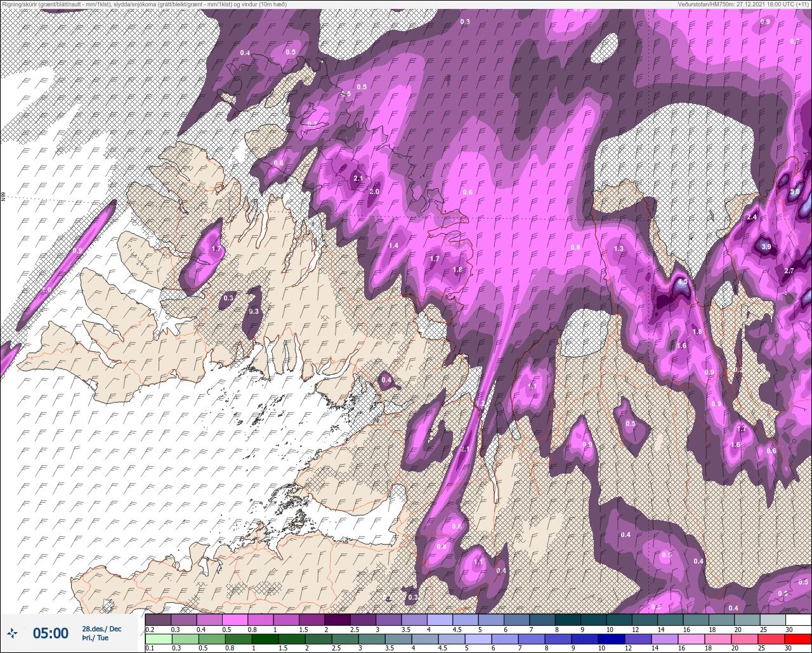Click the Veðurstofan star logo beside the time
This screenshot has width=812, height=653.
[13, 633]
